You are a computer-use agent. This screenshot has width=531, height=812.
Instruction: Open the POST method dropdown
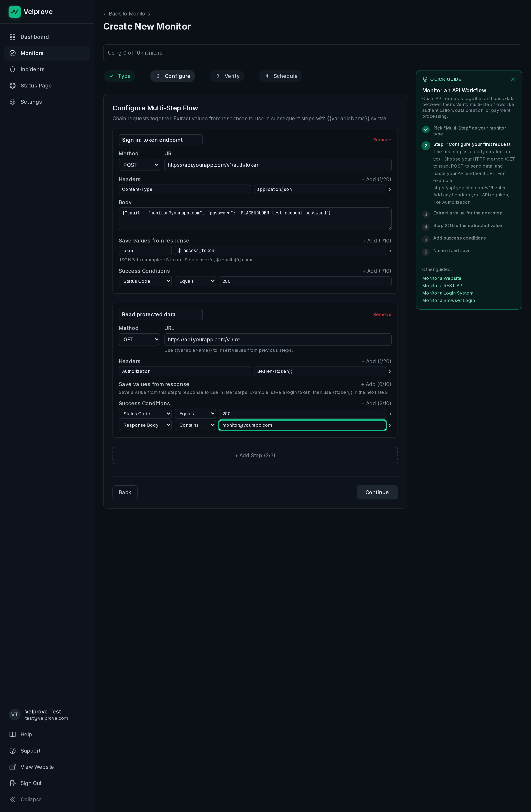tap(139, 165)
